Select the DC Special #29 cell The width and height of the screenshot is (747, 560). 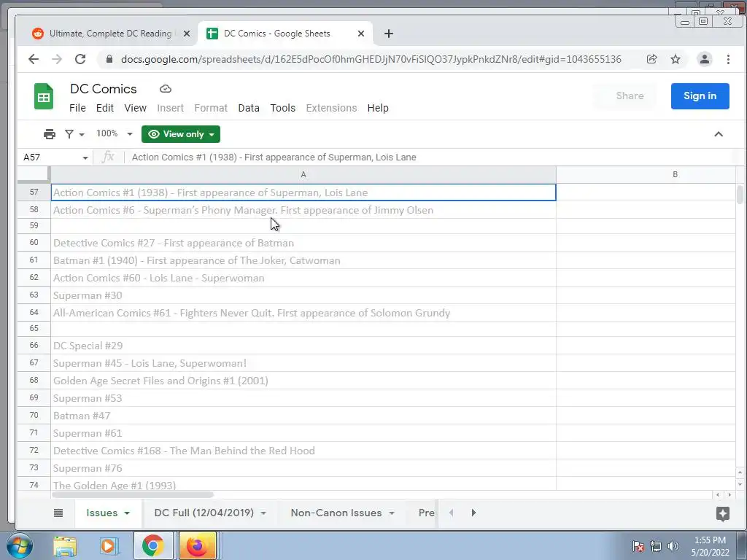tap(303, 346)
